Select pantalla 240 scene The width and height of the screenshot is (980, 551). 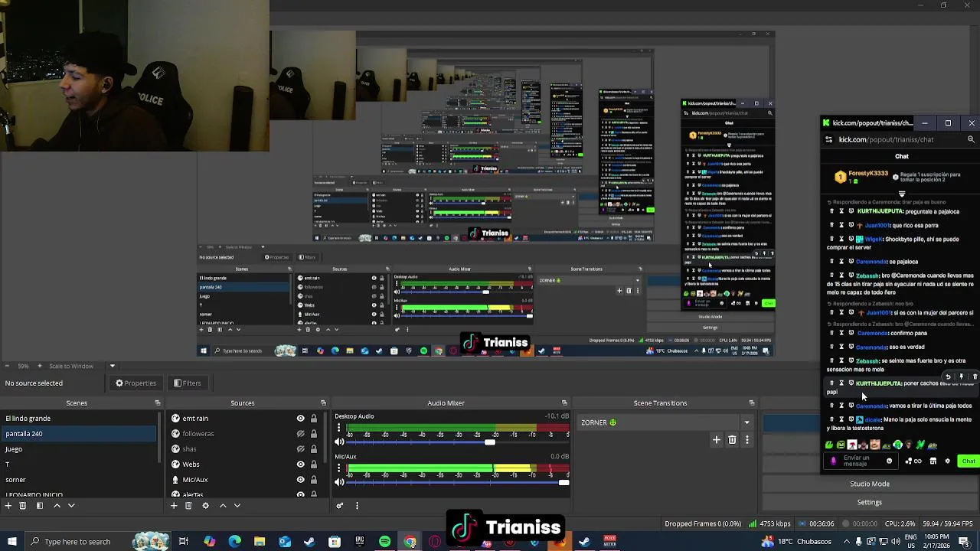(78, 434)
